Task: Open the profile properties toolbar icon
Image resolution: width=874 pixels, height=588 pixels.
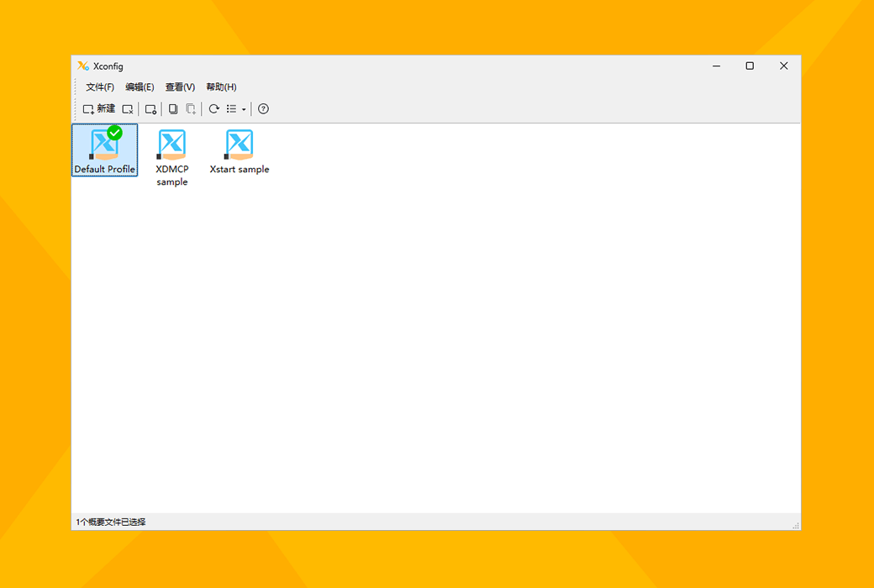Action: coord(150,109)
